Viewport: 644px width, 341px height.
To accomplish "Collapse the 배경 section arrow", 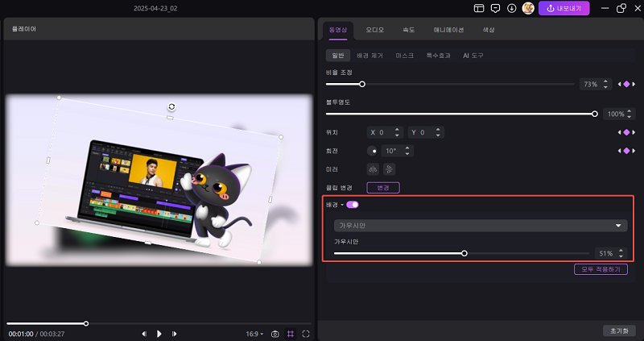I will [342, 205].
